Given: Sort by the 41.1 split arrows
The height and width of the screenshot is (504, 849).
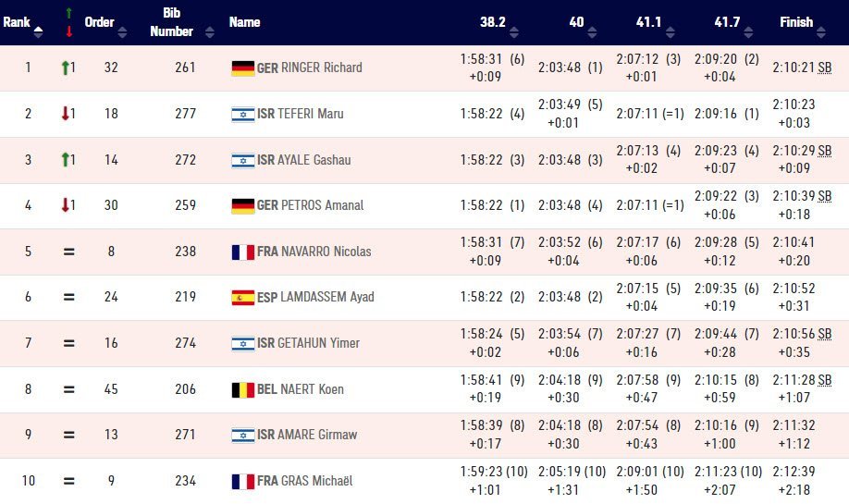Looking at the screenshot, I should [x=671, y=32].
